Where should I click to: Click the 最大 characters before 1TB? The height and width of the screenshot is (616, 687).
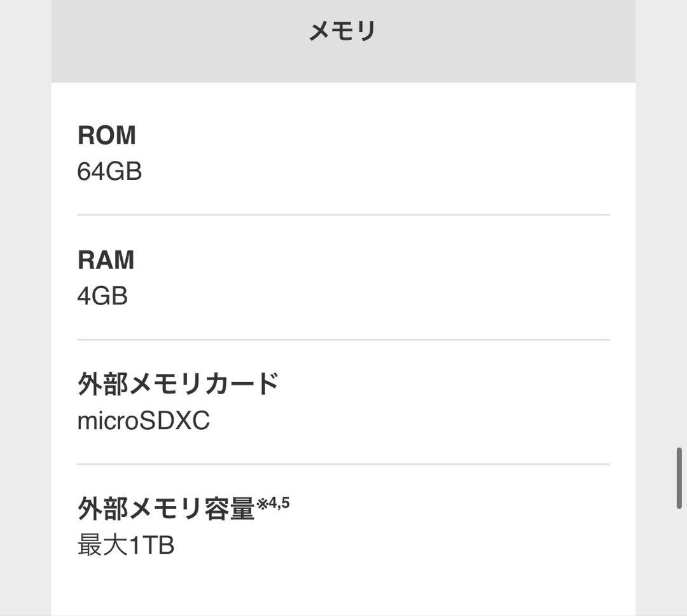click(102, 545)
